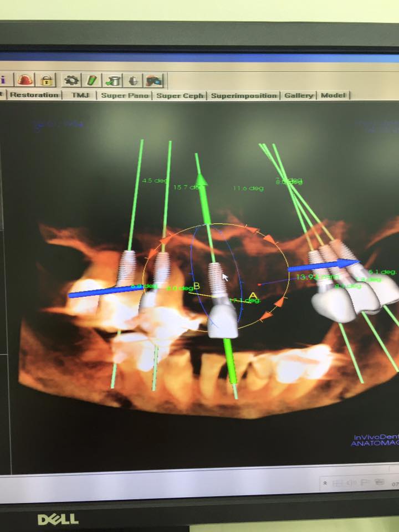Image resolution: width=399 pixels, height=532 pixels.
Task: Click the volume speaker tray icon
Action: click(351, 483)
